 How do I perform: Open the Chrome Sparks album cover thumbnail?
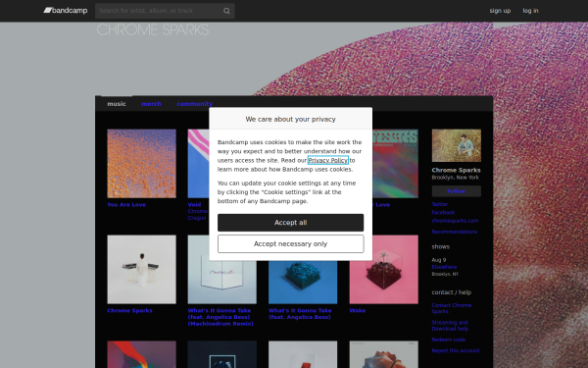click(x=141, y=269)
